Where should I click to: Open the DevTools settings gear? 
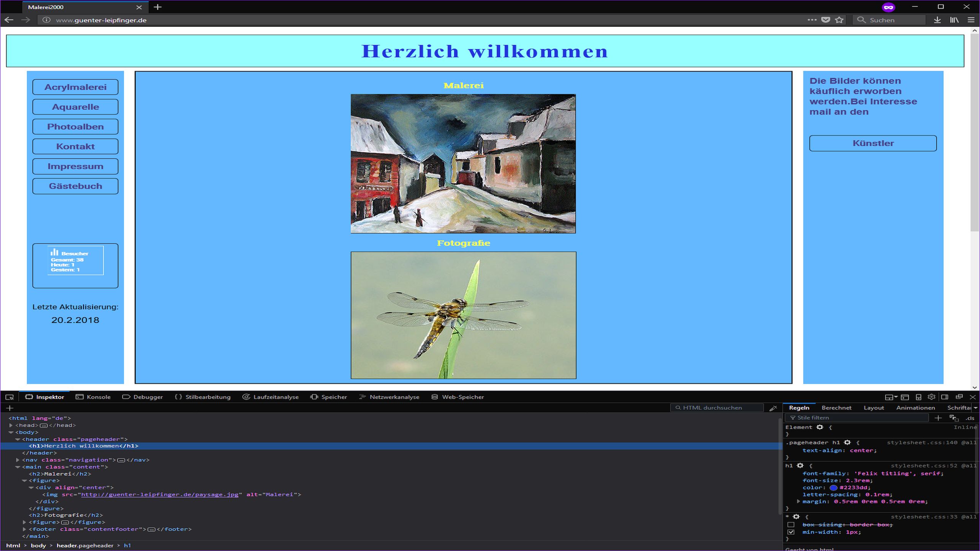click(x=931, y=397)
